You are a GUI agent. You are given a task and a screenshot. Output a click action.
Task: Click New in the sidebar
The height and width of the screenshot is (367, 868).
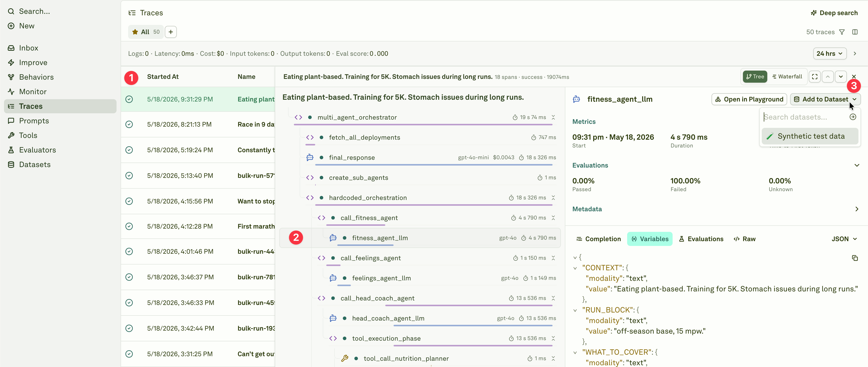click(60, 26)
